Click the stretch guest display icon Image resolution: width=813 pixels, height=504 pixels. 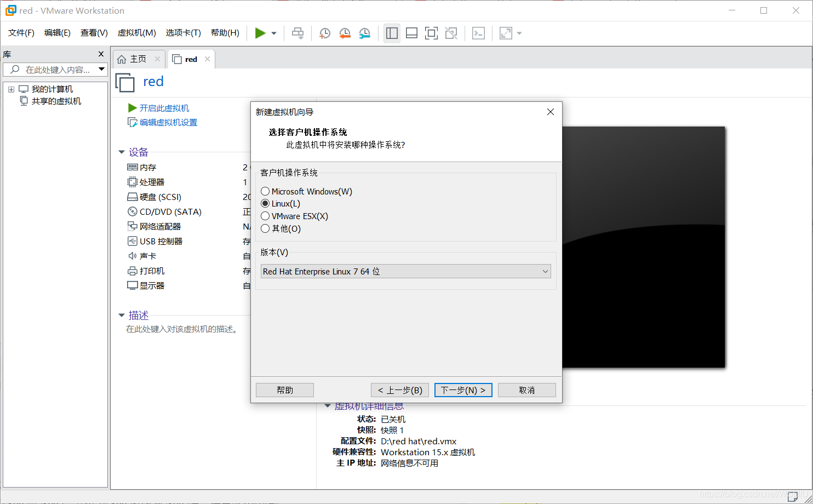point(506,33)
